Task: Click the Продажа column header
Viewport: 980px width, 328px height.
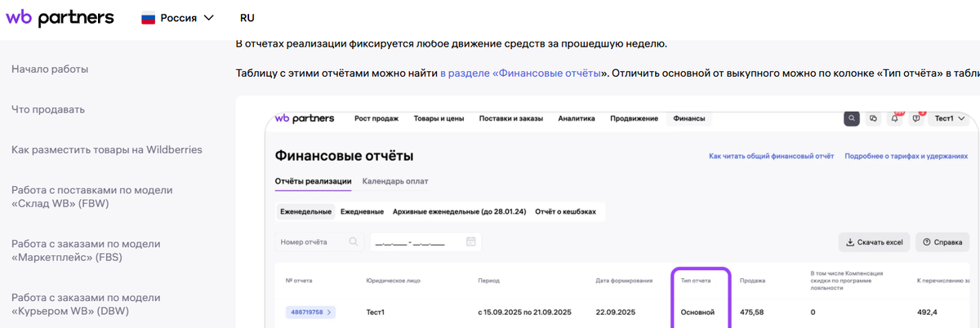Action: click(x=752, y=281)
